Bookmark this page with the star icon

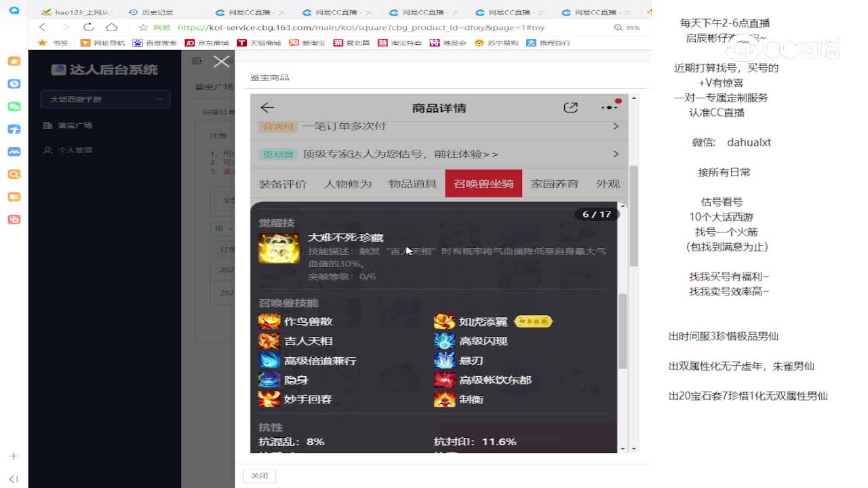point(143,27)
